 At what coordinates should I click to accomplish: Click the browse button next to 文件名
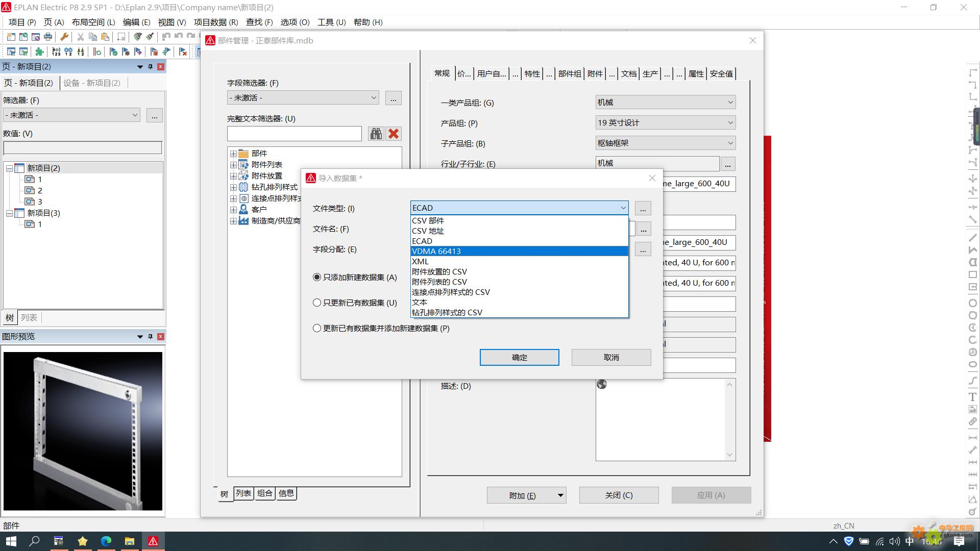pyautogui.click(x=644, y=229)
